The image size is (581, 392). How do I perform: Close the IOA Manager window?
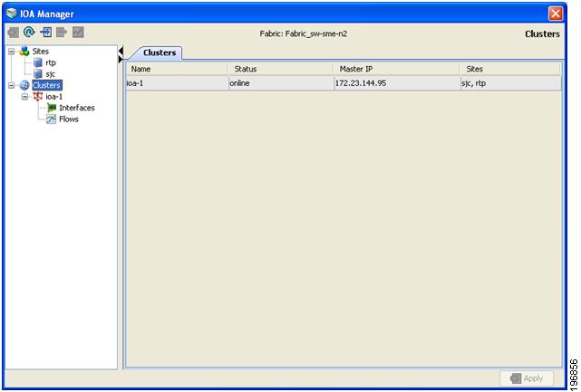[x=556, y=14]
